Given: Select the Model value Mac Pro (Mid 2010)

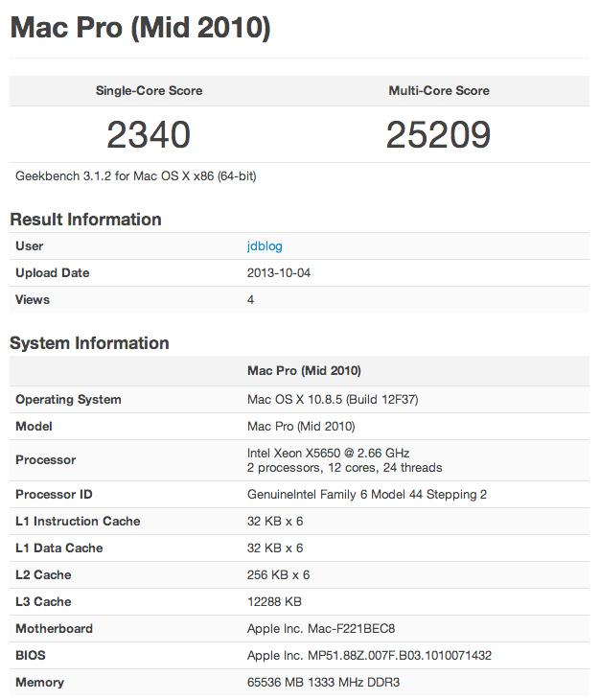Looking at the screenshot, I should click(x=301, y=427).
